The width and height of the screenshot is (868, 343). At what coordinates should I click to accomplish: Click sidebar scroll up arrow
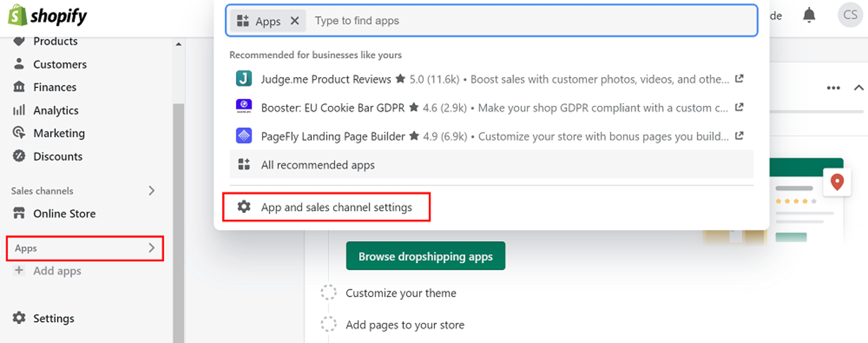point(179,44)
